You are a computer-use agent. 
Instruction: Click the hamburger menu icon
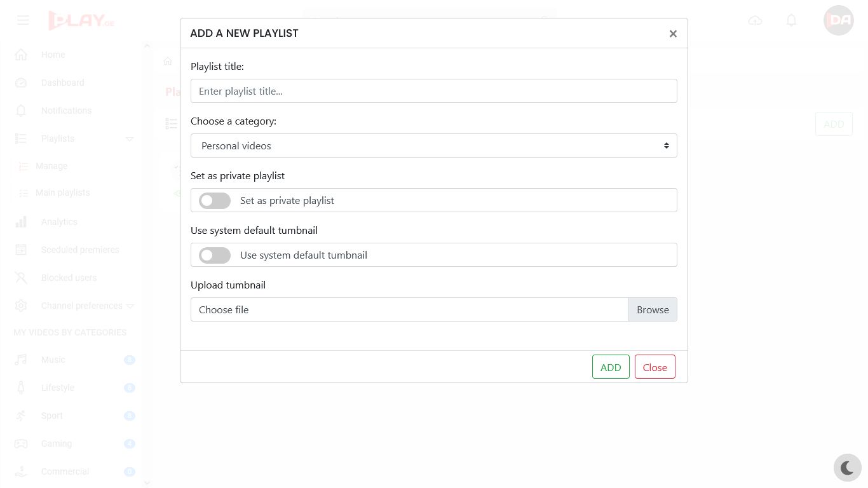pyautogui.click(x=24, y=20)
